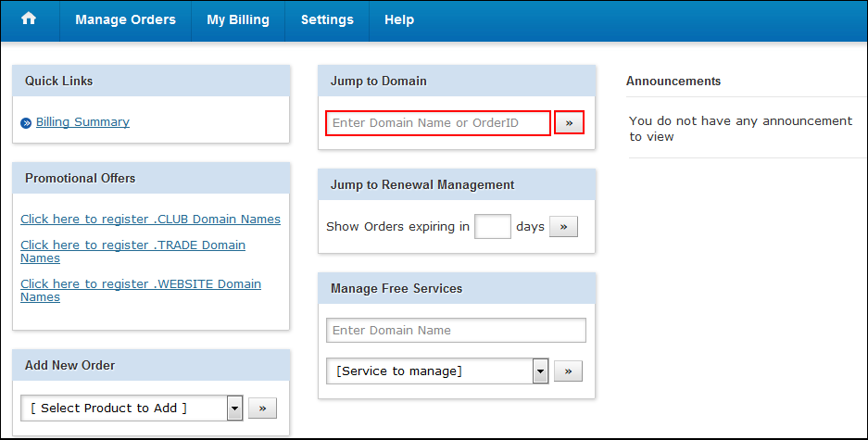Open the .TRADE Domain Names registration link

[x=132, y=251]
